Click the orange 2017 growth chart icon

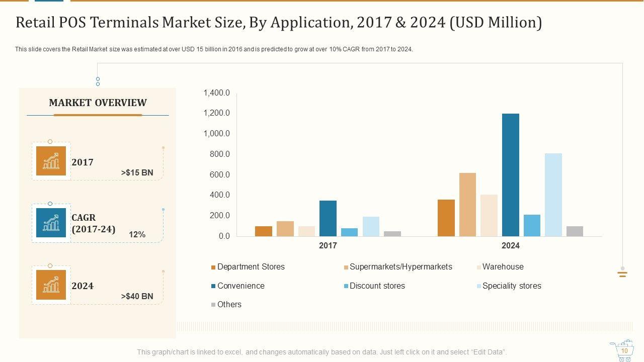click(51, 161)
